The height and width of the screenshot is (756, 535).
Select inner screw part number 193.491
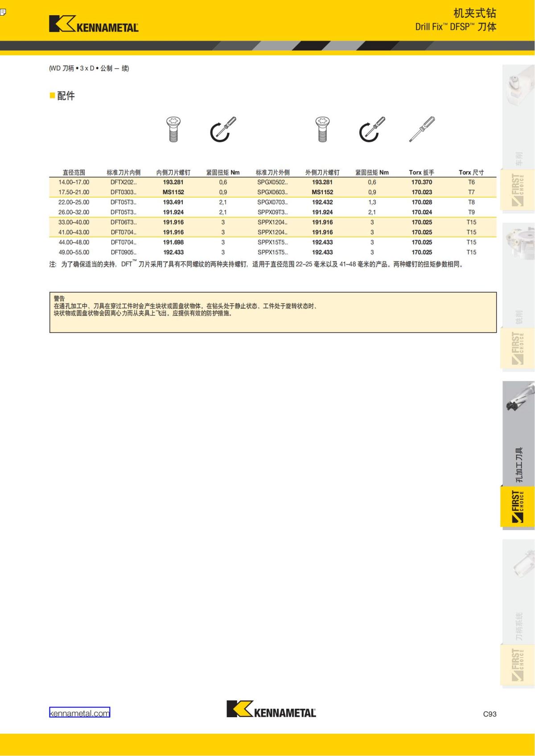(x=173, y=202)
